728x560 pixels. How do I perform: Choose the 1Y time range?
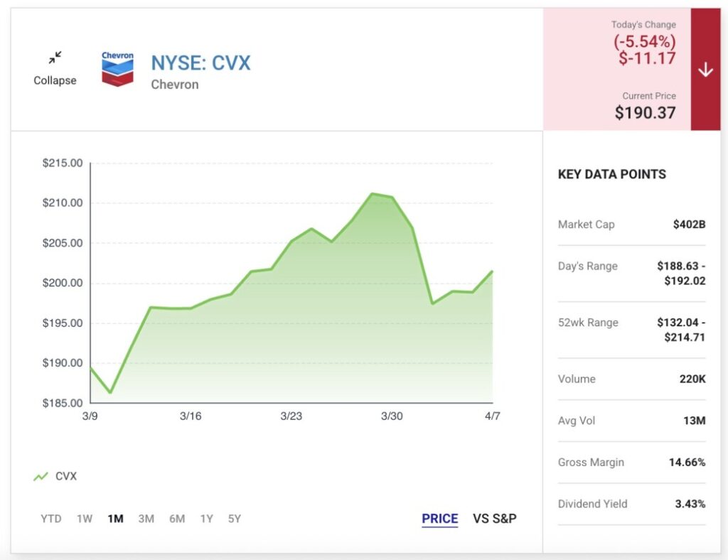coord(206,519)
